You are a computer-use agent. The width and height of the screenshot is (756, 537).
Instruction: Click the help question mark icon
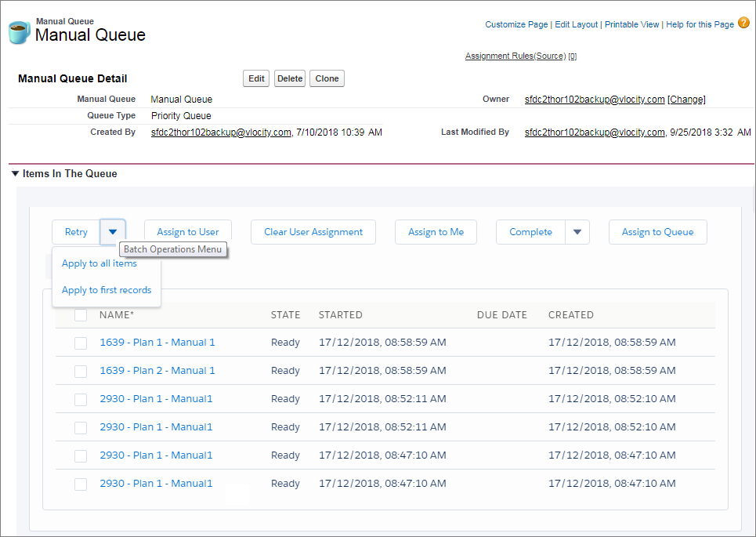(743, 23)
